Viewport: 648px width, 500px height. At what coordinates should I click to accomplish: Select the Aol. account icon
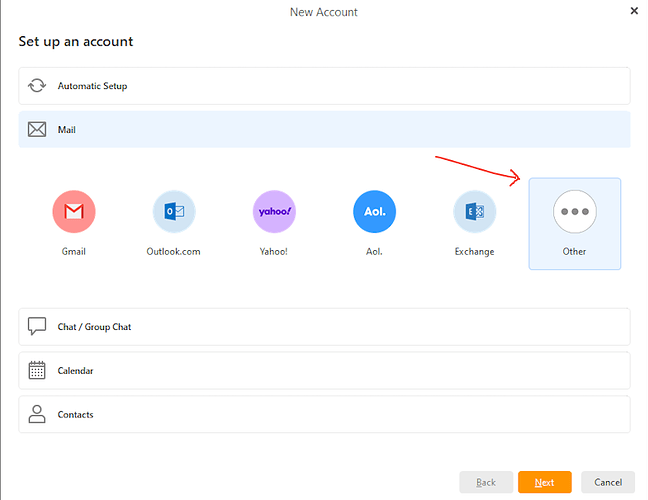[x=374, y=212]
